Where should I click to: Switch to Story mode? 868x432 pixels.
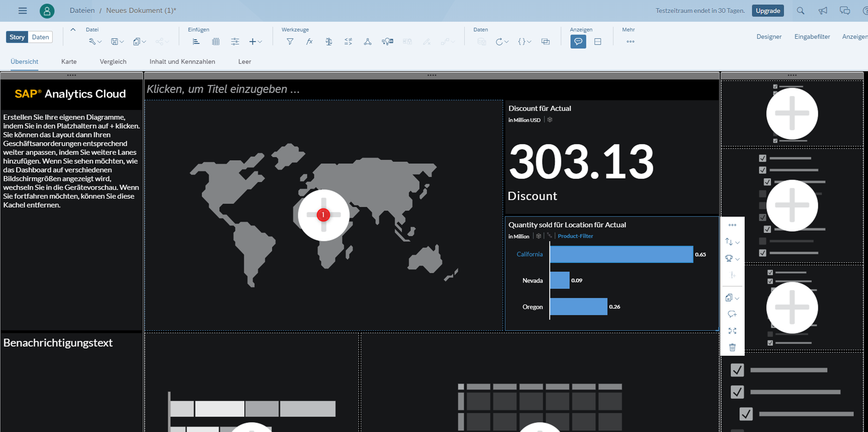tap(17, 37)
